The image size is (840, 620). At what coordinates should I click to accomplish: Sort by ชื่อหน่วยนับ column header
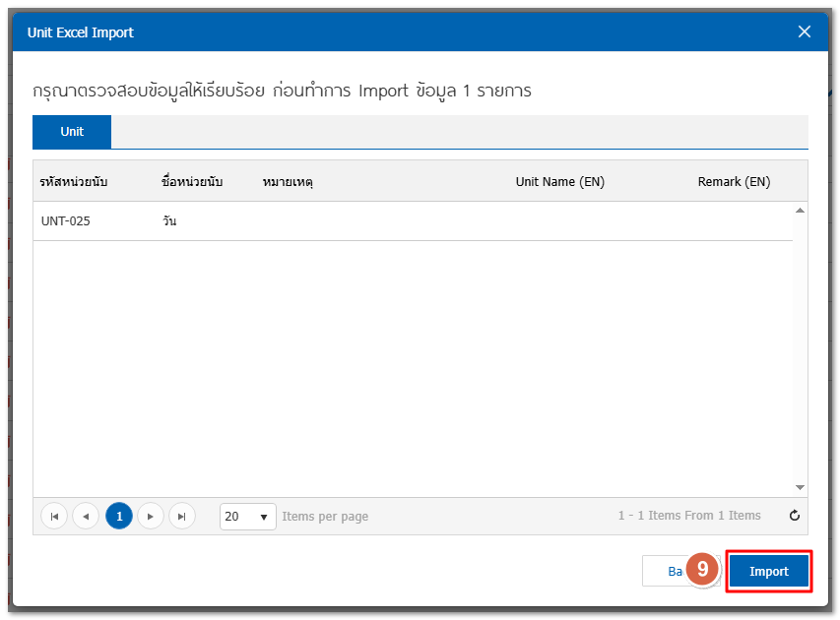192,182
